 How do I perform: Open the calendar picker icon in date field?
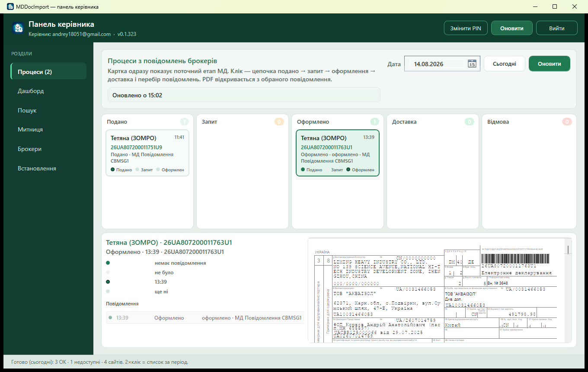[x=472, y=64]
